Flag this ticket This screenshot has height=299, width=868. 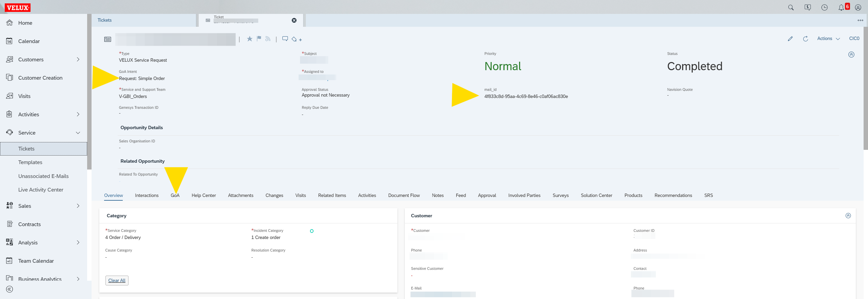(x=259, y=39)
